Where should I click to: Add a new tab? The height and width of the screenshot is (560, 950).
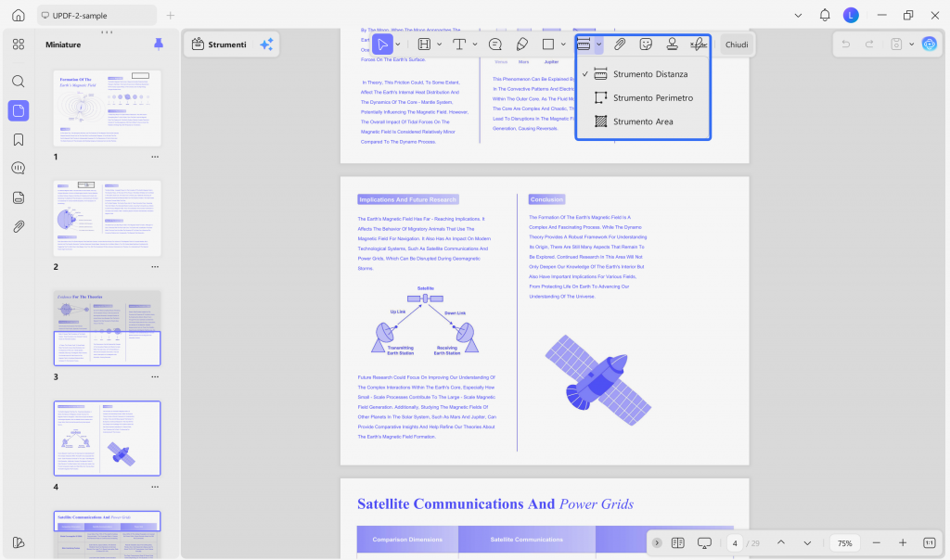(171, 15)
